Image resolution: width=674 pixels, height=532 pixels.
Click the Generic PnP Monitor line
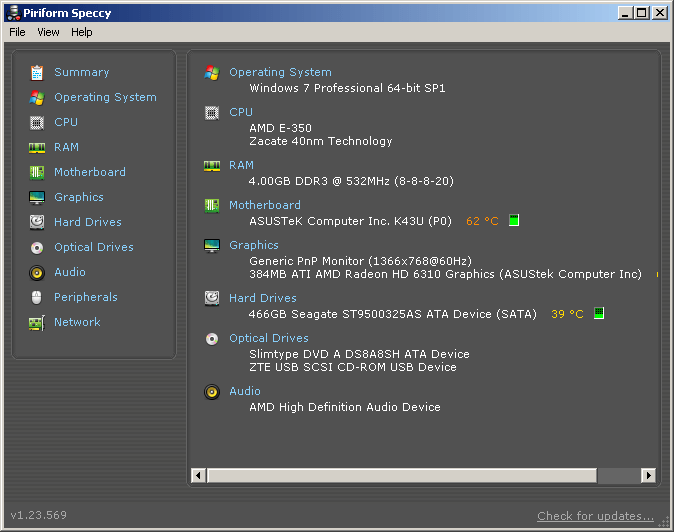[x=360, y=261]
